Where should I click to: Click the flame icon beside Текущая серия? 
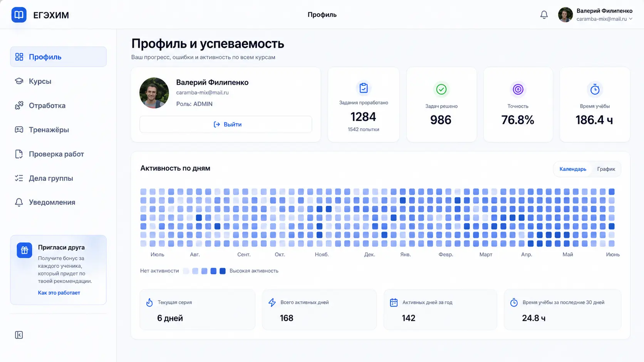coord(149,303)
